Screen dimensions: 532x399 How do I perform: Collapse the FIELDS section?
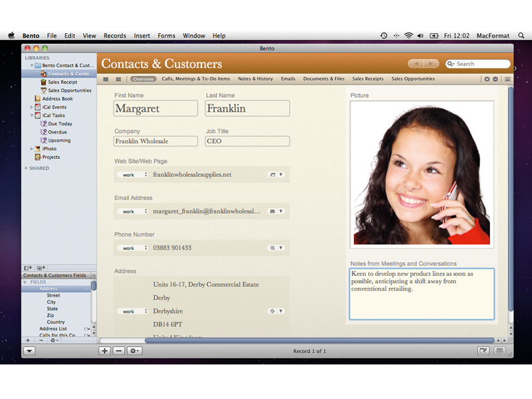pos(25,282)
